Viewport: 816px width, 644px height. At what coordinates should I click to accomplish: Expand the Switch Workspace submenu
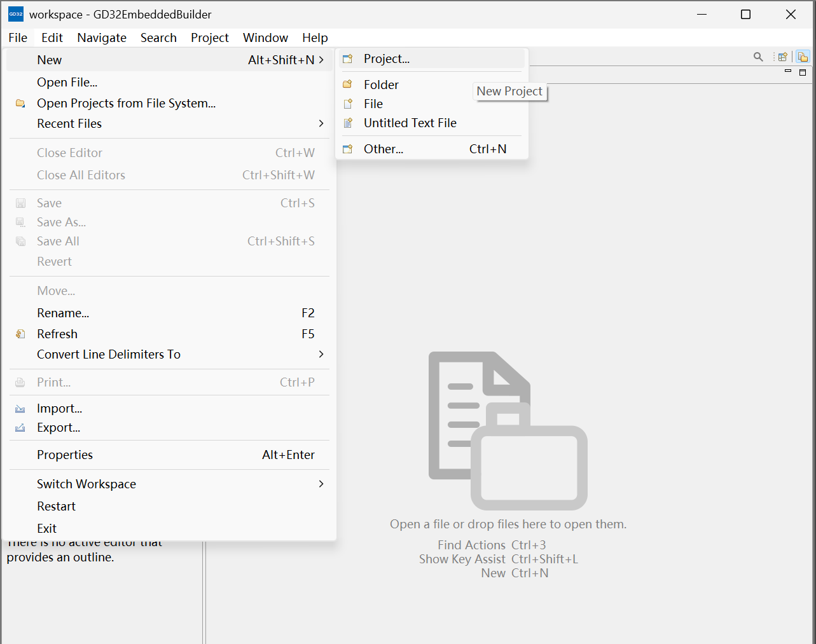(169, 484)
